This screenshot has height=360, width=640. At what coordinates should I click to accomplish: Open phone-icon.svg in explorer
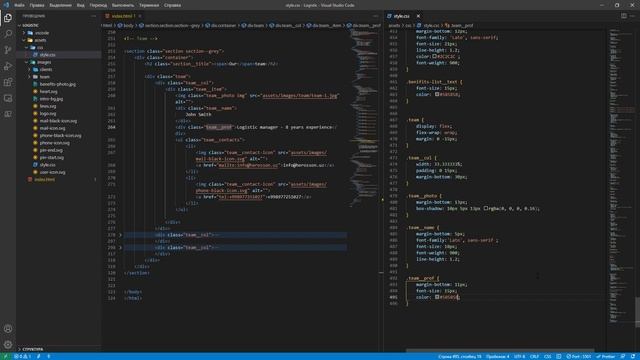pos(58,143)
